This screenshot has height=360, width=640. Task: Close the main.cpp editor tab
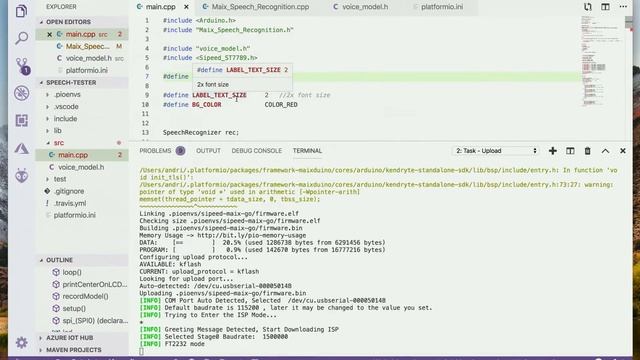click(x=186, y=7)
